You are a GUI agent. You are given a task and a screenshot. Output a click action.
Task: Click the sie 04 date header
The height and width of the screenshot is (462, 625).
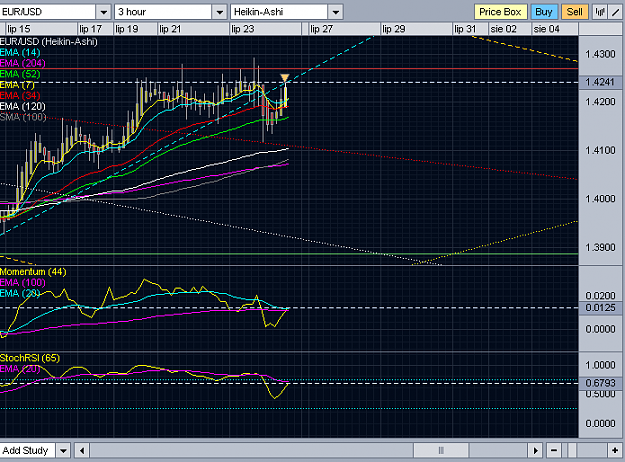(x=546, y=29)
